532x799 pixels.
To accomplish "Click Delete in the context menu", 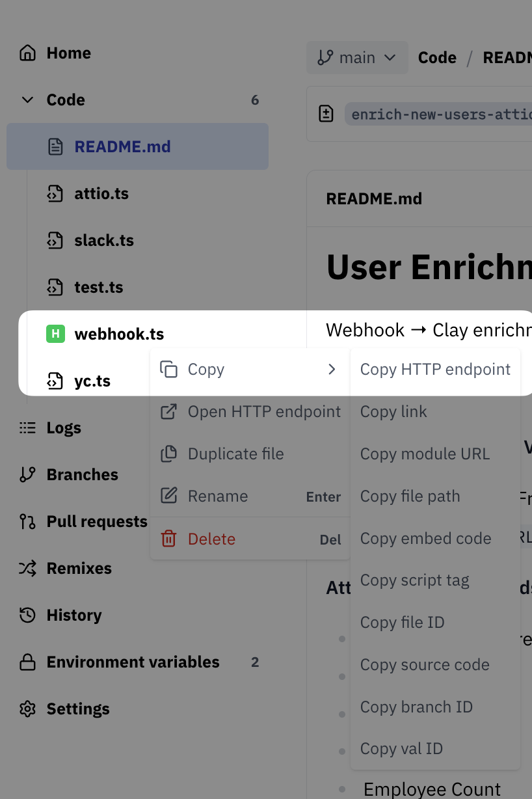I will (211, 539).
